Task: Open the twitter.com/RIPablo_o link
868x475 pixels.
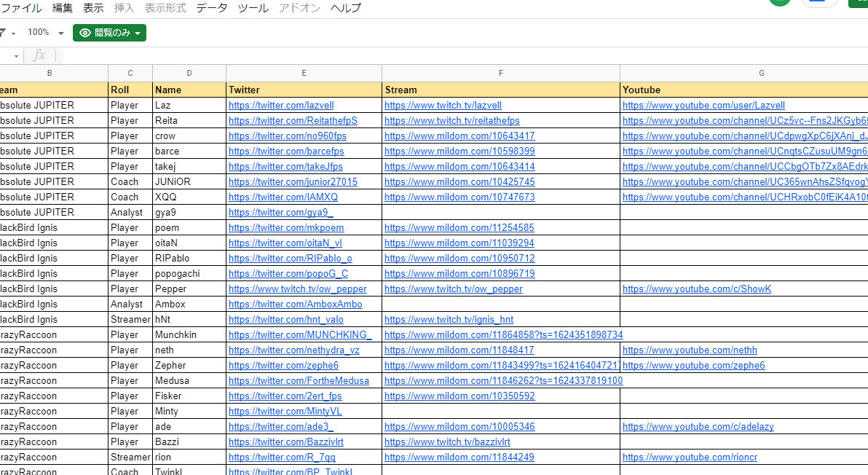Action: click(290, 258)
